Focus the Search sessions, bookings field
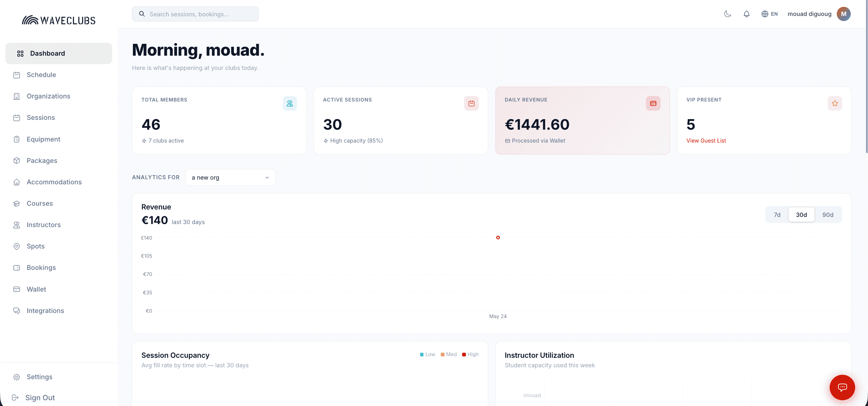 [x=195, y=14]
